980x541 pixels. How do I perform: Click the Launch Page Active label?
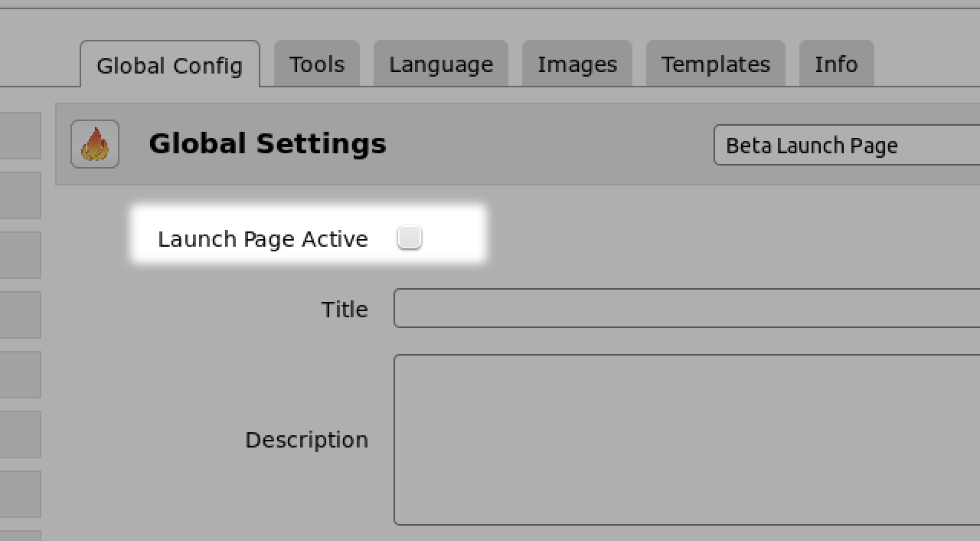263,239
